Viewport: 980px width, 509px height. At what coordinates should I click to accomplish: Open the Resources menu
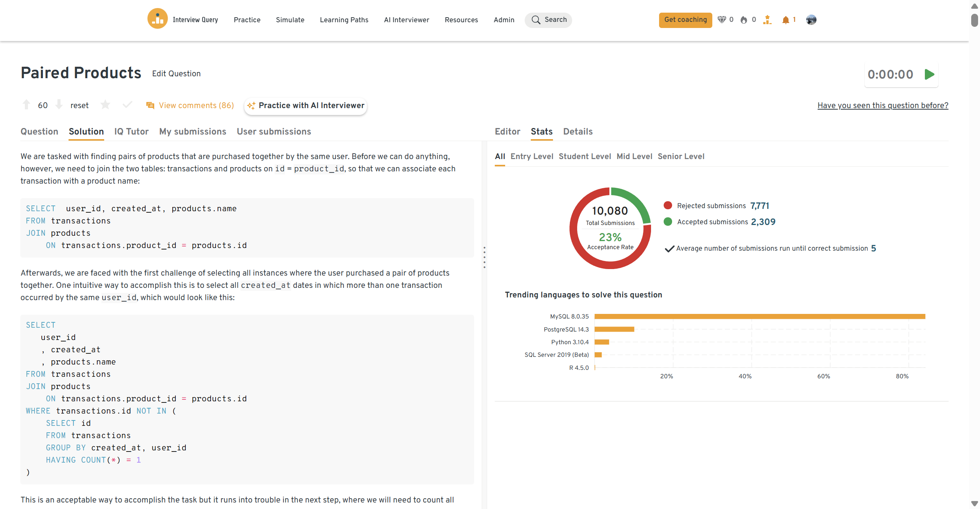tap(461, 20)
